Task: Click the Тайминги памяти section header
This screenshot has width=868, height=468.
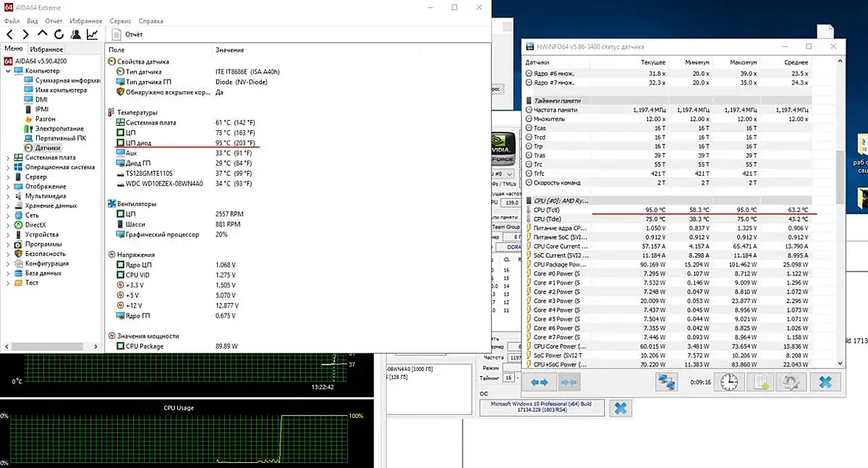Action: 668,101
